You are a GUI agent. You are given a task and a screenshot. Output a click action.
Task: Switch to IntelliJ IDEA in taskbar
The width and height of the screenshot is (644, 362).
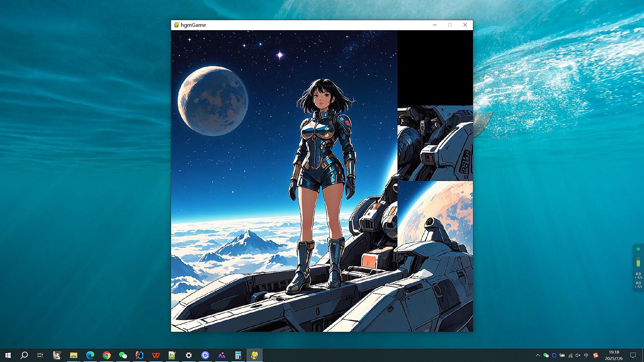140,355
